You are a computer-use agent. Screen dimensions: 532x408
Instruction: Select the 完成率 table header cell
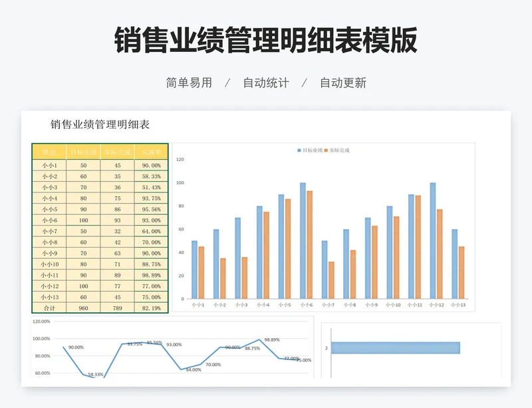point(152,152)
